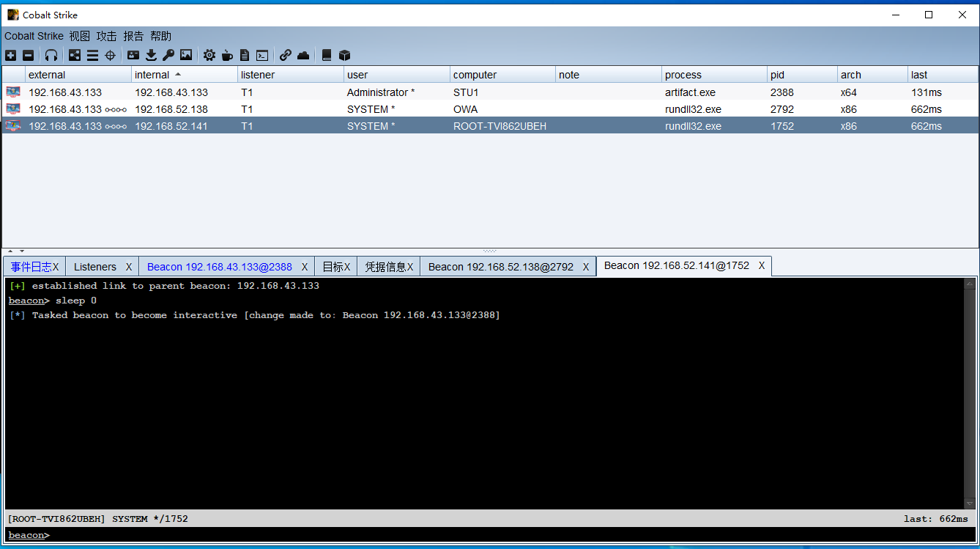This screenshot has width=980, height=549.
Task: Sort sessions by user column header
Action: pos(397,75)
